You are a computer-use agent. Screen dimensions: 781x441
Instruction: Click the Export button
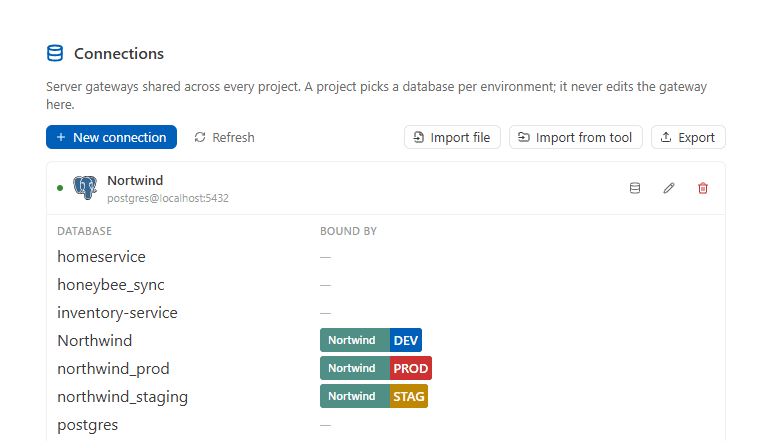point(688,137)
